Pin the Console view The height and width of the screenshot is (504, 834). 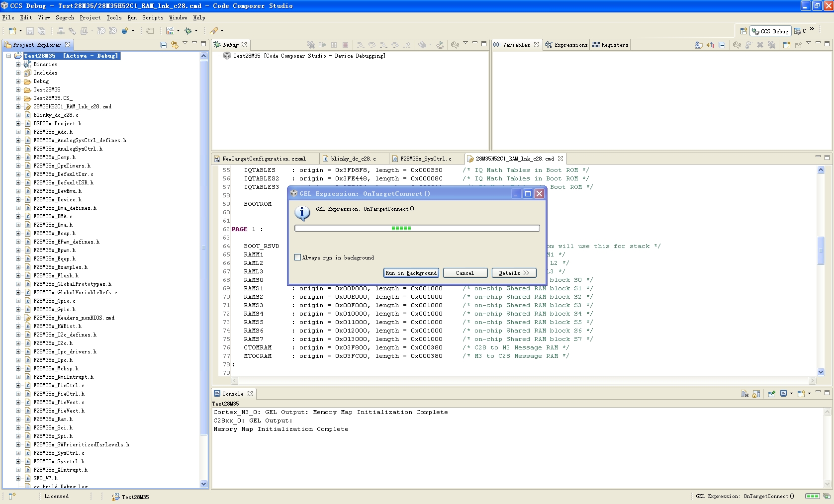[x=771, y=394]
